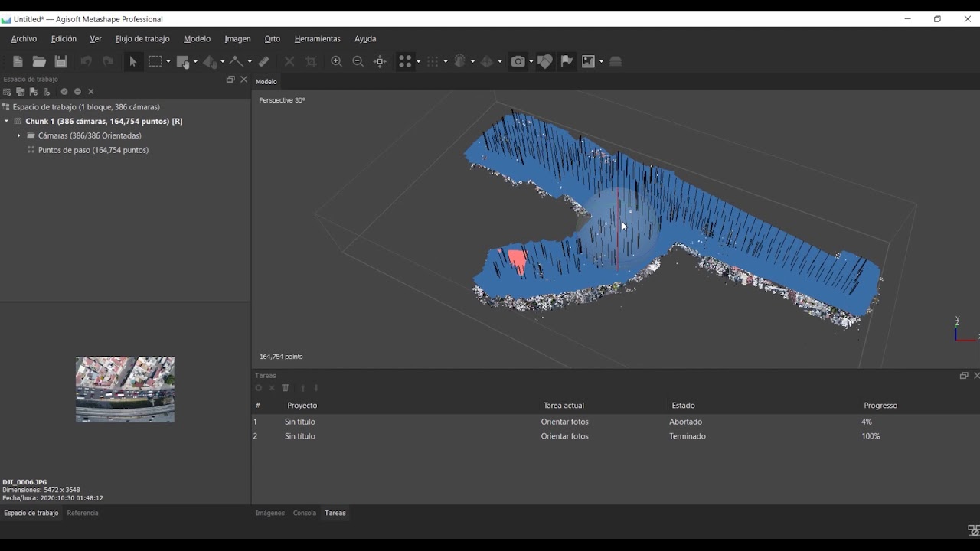The image size is (980, 551).
Task: Toggle the dense cloud display
Action: 433,61
